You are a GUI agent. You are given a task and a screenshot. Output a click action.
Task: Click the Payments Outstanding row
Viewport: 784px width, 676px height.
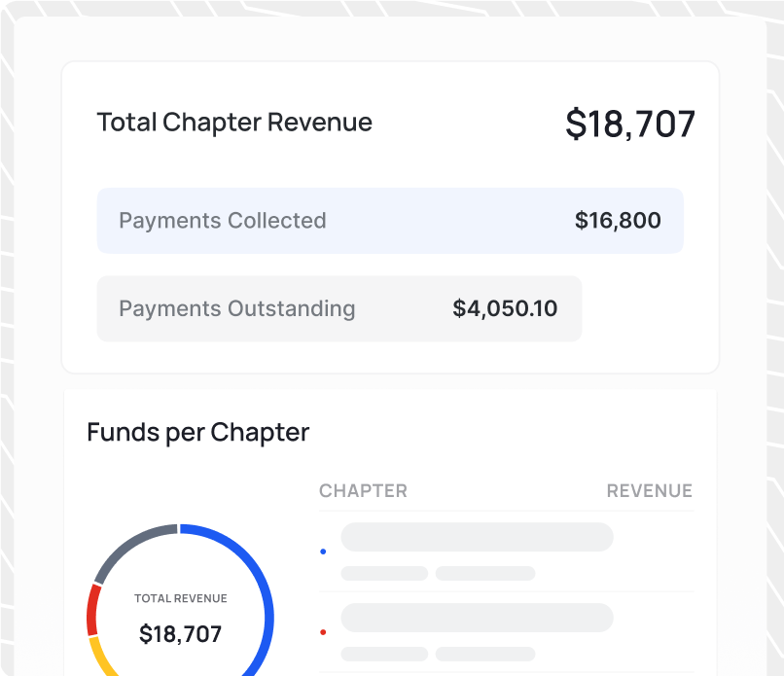tap(339, 308)
